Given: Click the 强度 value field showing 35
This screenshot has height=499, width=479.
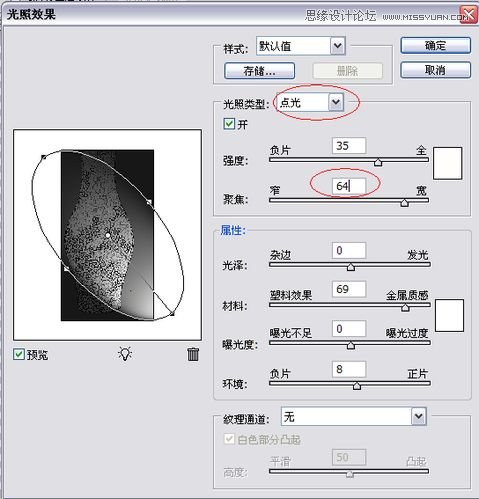Looking at the screenshot, I should pyautogui.click(x=349, y=146).
